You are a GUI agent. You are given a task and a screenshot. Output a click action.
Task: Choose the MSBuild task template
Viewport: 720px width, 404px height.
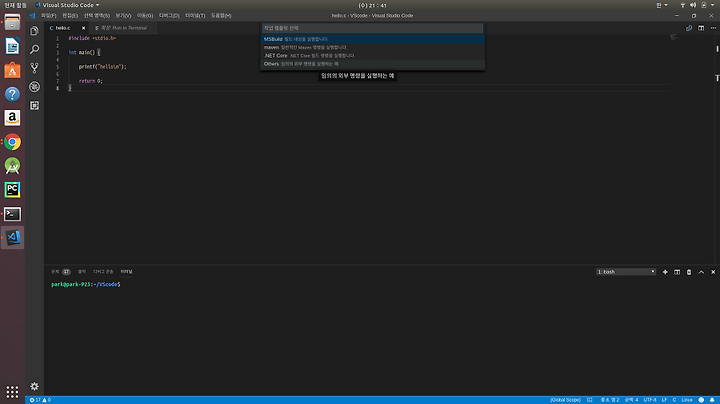tap(372, 39)
